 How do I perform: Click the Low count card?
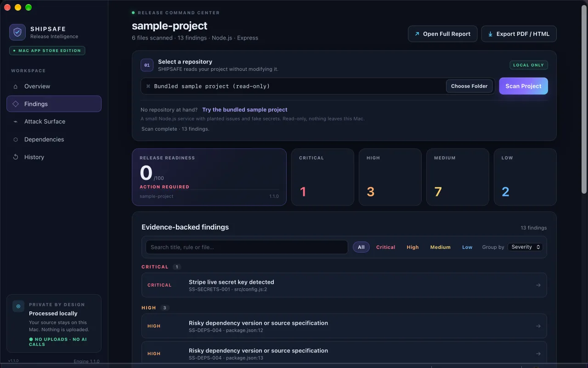(x=525, y=177)
